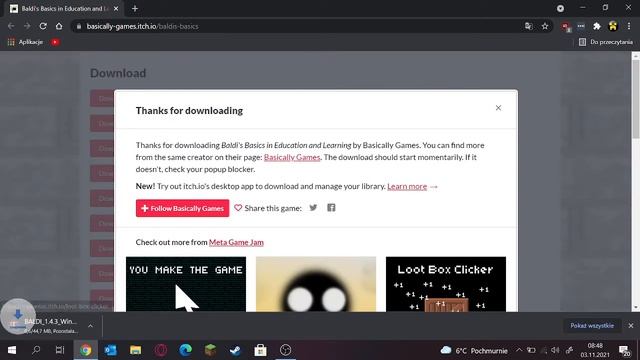Open the Loot Box Clicker thumbnail
The height and width of the screenshot is (360, 640).
pyautogui.click(x=446, y=284)
